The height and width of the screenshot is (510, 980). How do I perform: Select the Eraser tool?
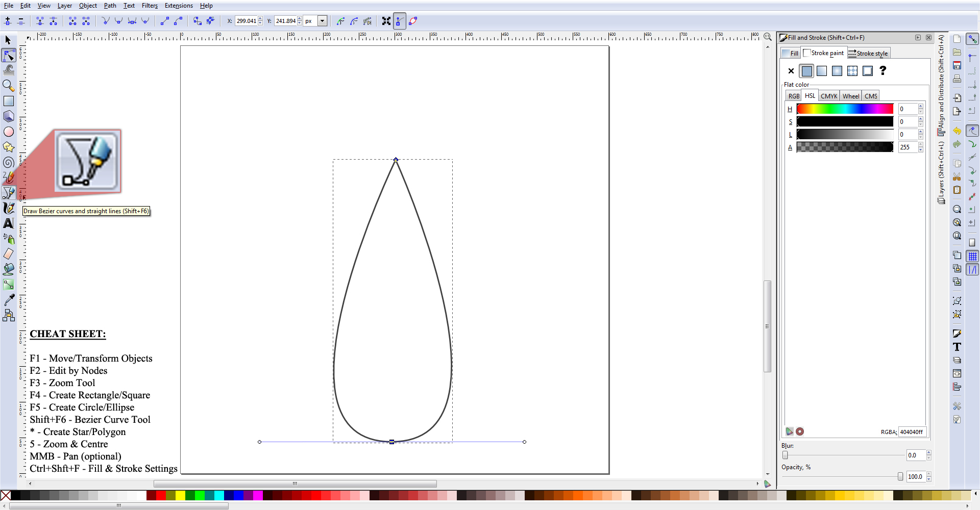click(9, 254)
